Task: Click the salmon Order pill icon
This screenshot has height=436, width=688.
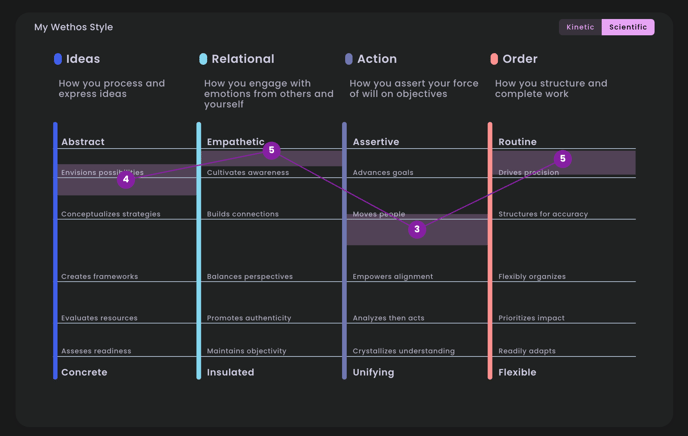Action: pyautogui.click(x=494, y=59)
